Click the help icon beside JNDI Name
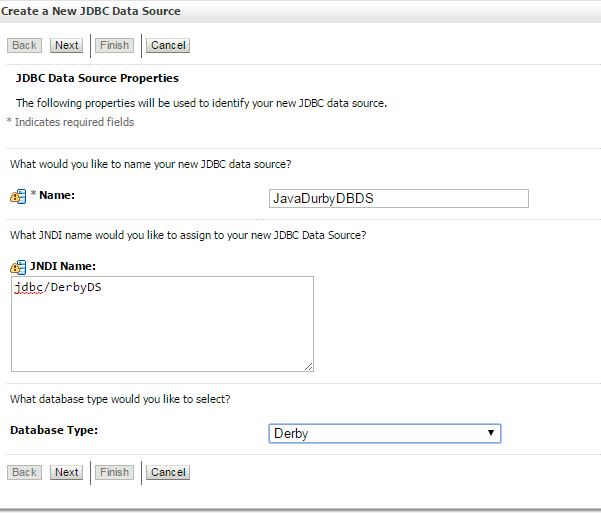 18,267
